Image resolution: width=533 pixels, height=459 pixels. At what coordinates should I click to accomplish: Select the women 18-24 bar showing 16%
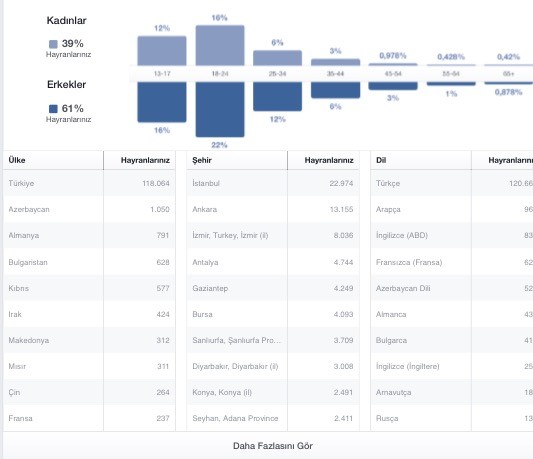(x=220, y=45)
